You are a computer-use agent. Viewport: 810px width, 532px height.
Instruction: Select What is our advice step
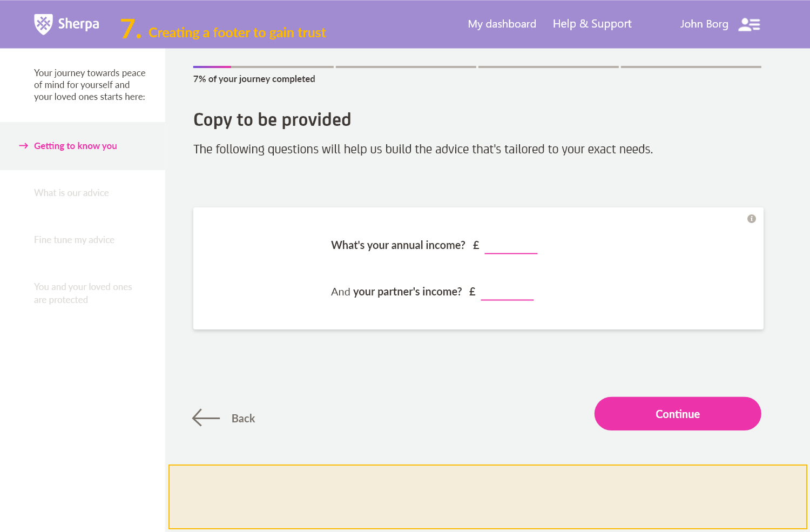(x=71, y=193)
